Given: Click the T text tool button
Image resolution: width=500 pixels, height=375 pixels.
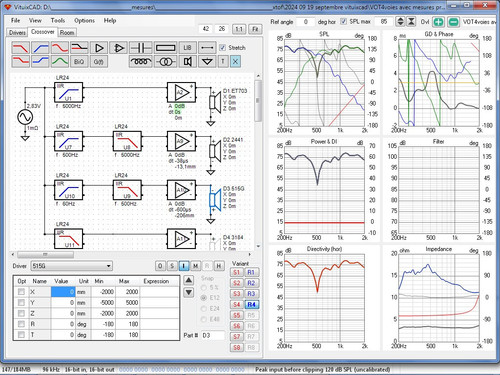Looking at the screenshot, I should [x=223, y=61].
